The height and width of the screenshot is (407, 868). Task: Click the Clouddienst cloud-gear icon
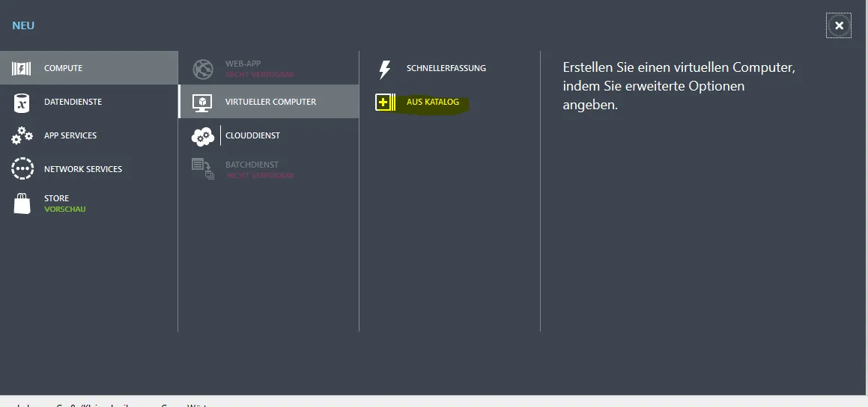tap(203, 137)
